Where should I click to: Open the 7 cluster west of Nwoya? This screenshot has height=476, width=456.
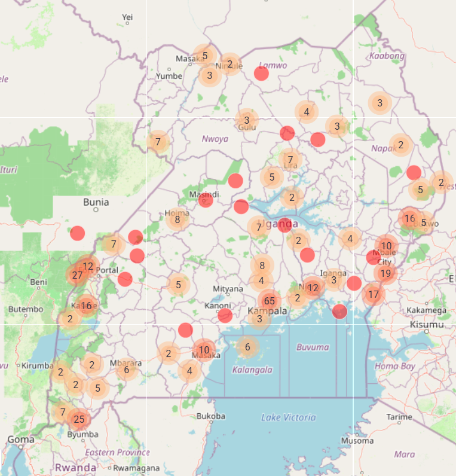point(158,142)
